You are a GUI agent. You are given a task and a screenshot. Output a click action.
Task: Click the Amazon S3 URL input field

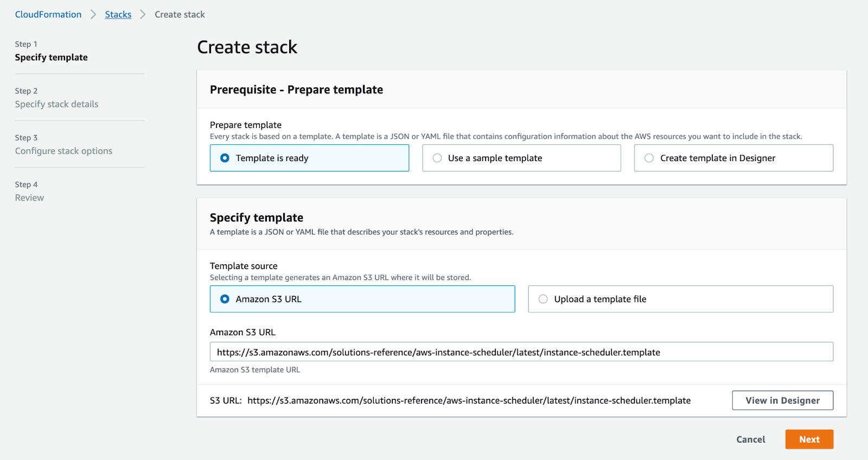(x=521, y=352)
